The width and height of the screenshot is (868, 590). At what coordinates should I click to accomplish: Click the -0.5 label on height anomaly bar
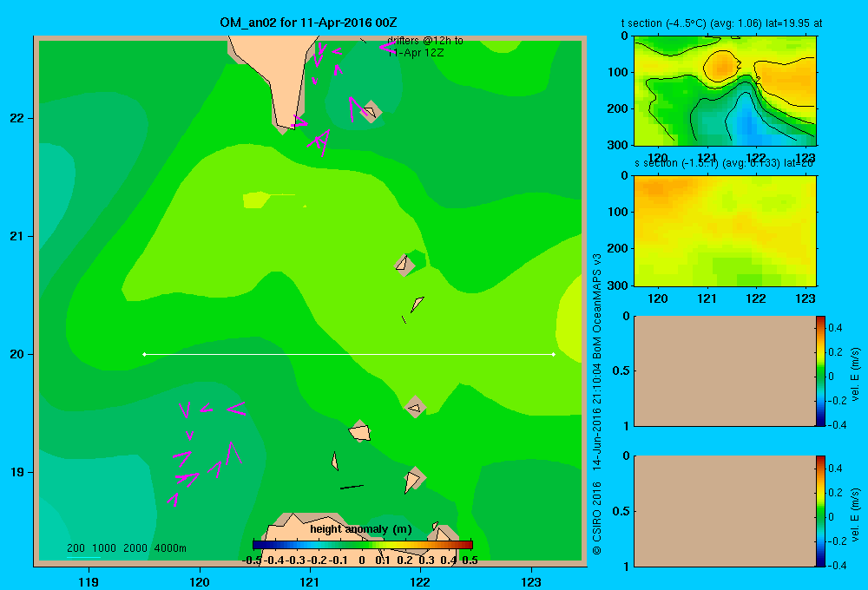pos(252,560)
